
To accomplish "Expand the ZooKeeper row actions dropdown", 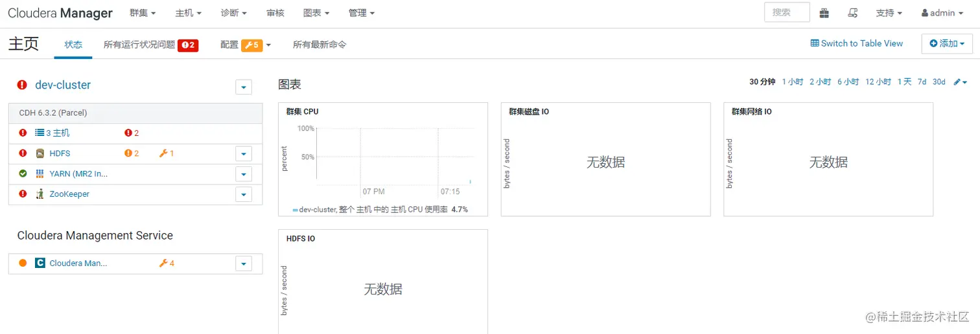I will 244,194.
